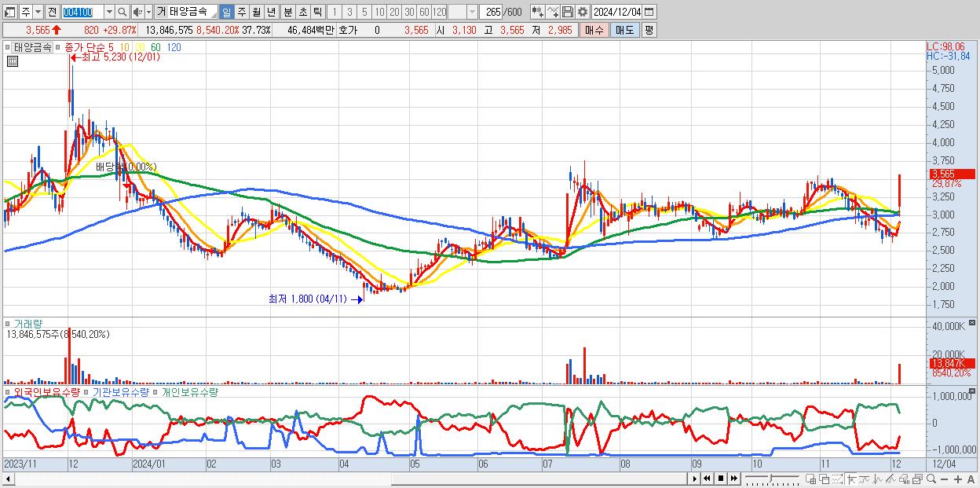
Task: Select the 30 interval preset
Action: pos(409,12)
